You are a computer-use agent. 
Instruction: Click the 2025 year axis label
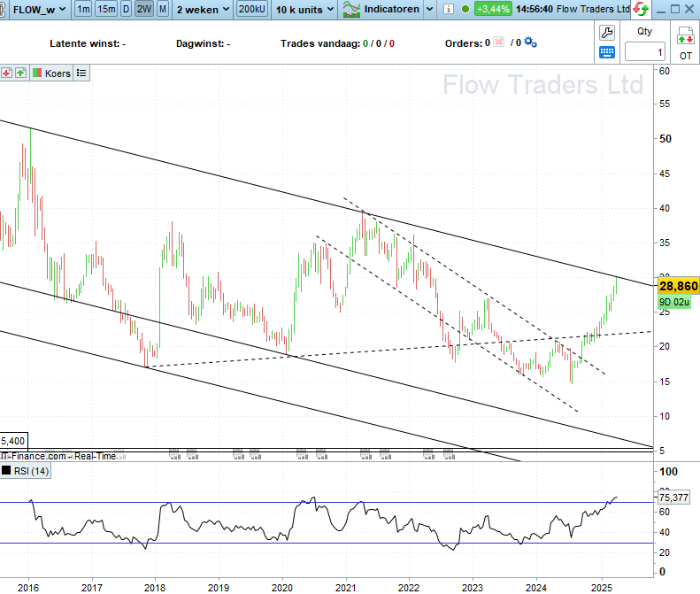click(x=602, y=588)
